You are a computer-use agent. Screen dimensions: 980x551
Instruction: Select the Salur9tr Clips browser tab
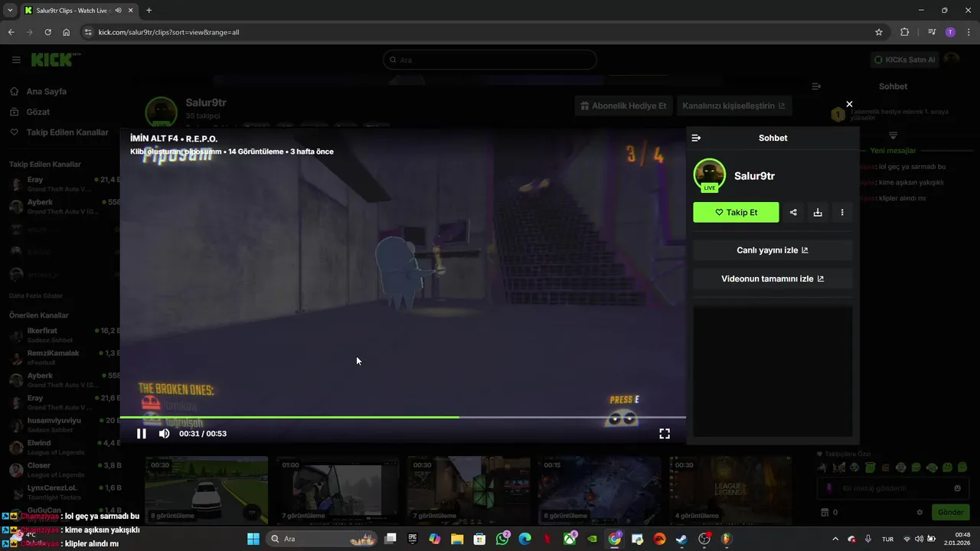(79, 11)
